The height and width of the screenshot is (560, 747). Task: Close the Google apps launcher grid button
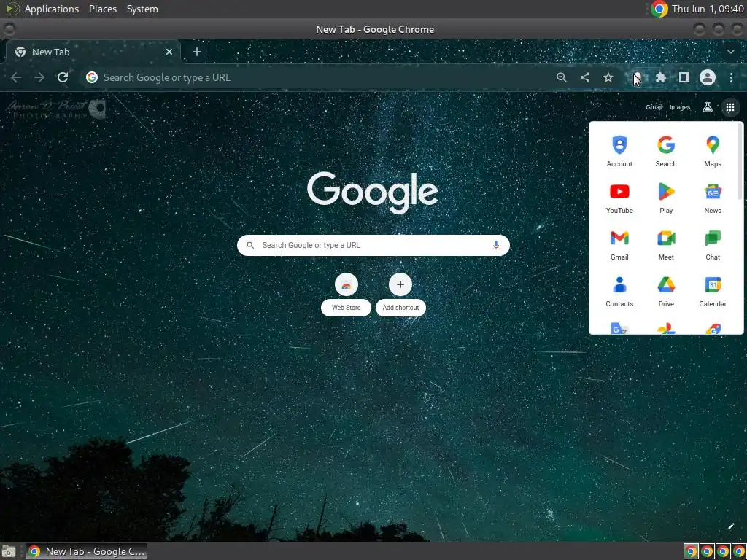tap(729, 107)
